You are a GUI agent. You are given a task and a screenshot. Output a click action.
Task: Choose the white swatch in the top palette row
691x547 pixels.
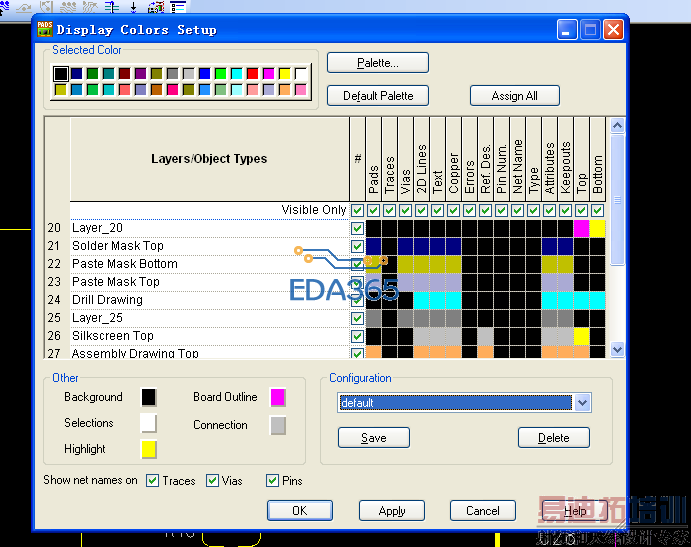pyautogui.click(x=301, y=74)
